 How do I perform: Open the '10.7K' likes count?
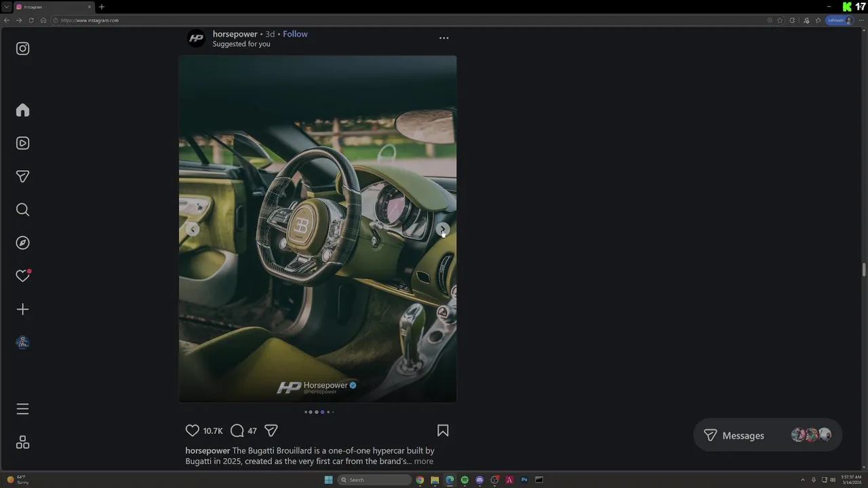coord(213,431)
